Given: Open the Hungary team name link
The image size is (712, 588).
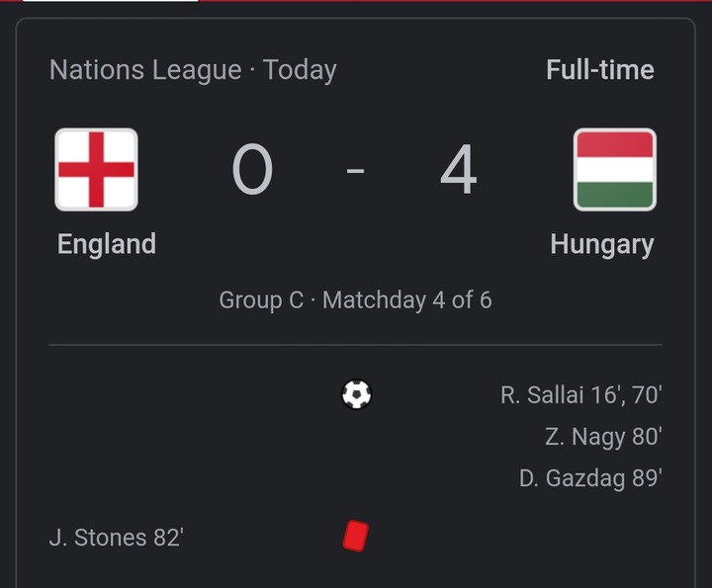Looking at the screenshot, I should point(602,245).
